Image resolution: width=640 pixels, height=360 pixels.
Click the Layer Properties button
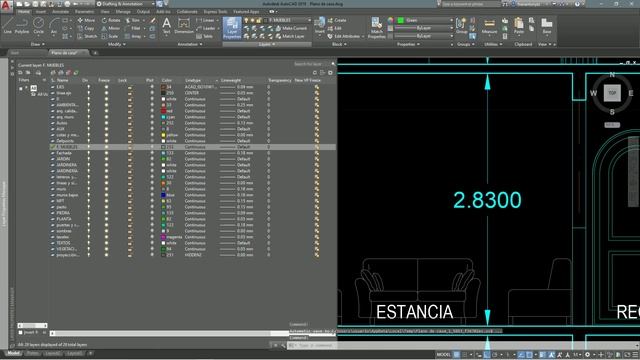(232, 28)
